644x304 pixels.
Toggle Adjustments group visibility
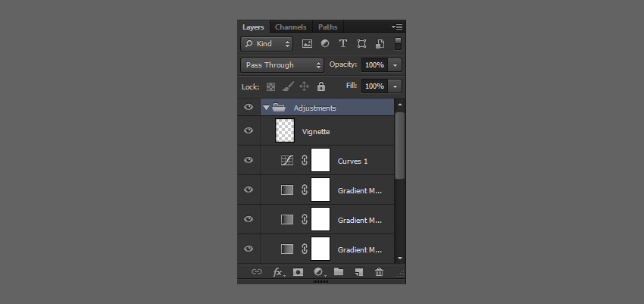click(249, 107)
